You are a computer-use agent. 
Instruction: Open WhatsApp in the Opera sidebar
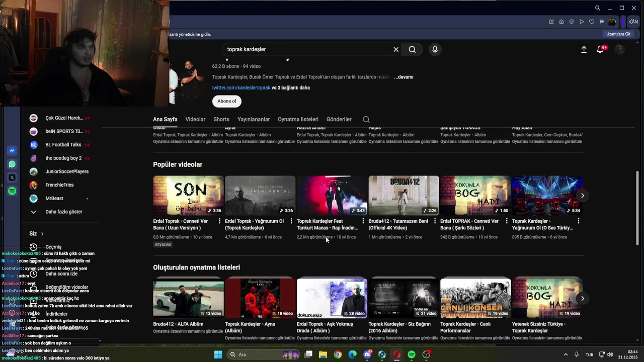[12, 164]
